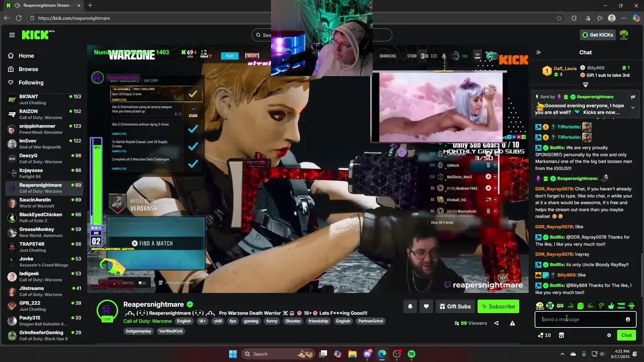The height and width of the screenshot is (362, 644).
Task: Send message with the Chat button
Action: click(x=626, y=335)
